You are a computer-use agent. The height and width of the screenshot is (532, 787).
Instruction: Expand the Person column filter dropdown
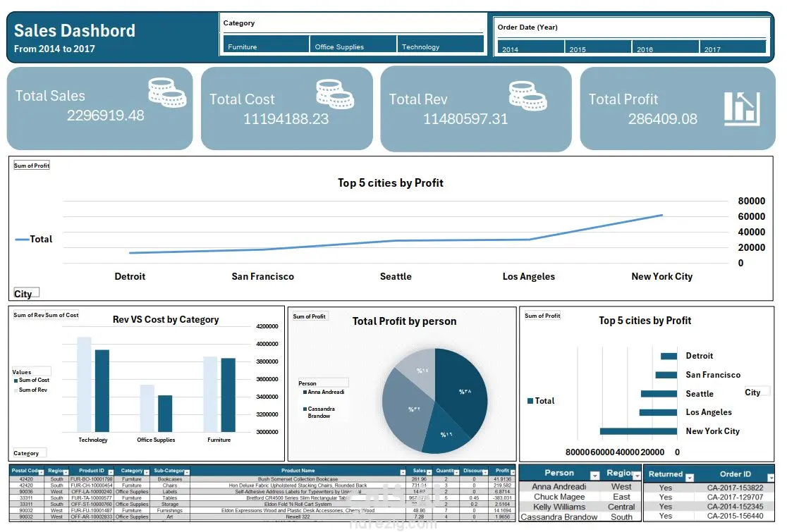(594, 476)
